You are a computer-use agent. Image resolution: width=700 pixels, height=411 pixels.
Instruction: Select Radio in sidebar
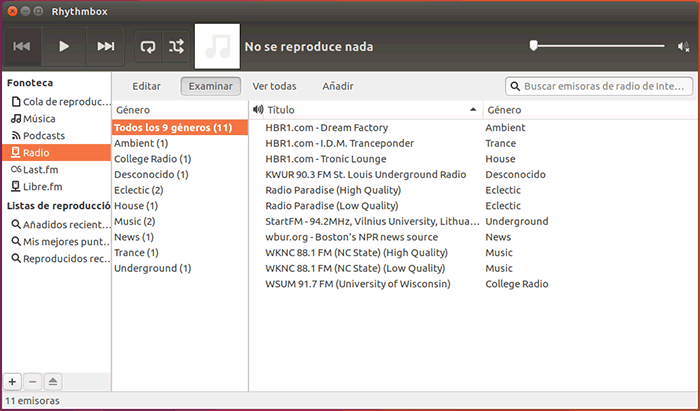click(57, 153)
